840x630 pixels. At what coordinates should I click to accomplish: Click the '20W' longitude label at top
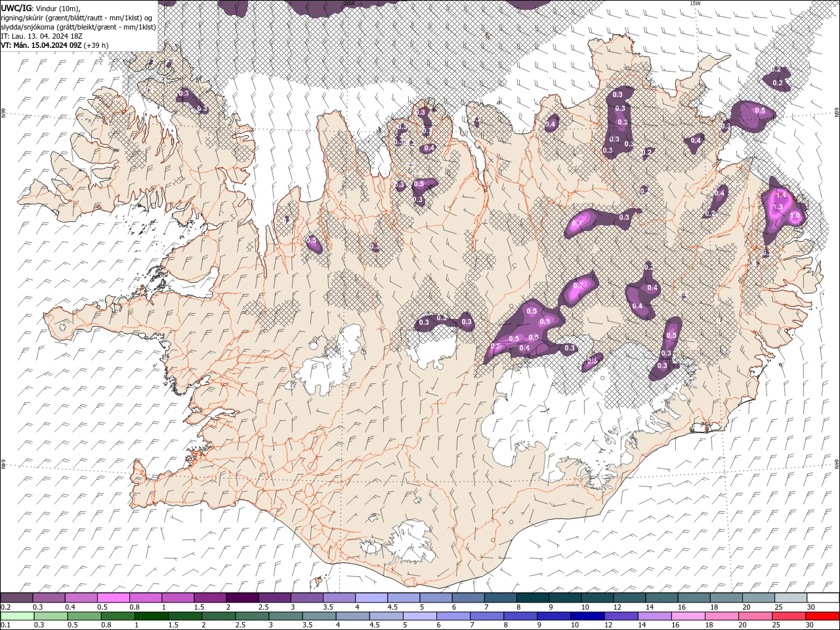pos(349,3)
